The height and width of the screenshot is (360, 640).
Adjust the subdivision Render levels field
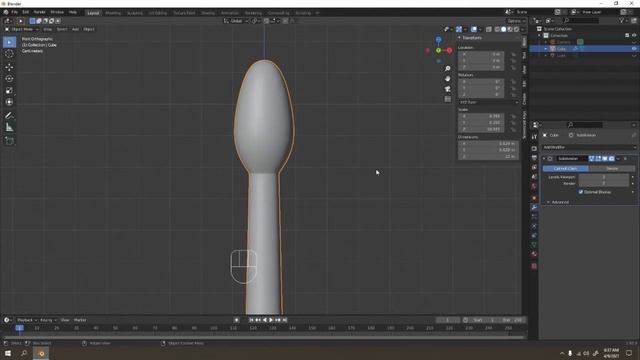click(x=604, y=183)
